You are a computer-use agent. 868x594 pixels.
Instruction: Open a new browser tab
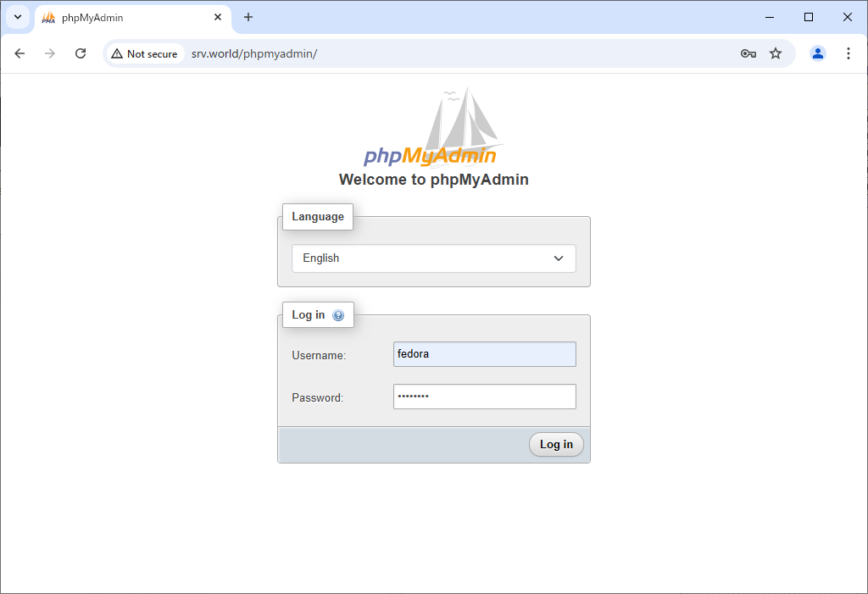coord(248,17)
